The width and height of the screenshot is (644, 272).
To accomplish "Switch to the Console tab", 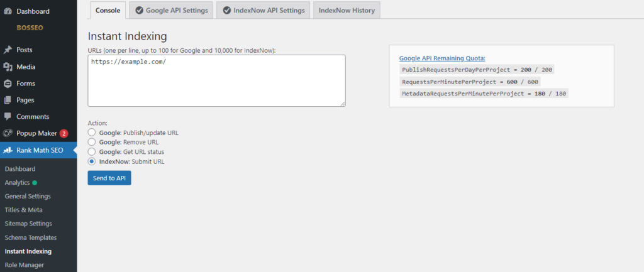I will tap(108, 10).
